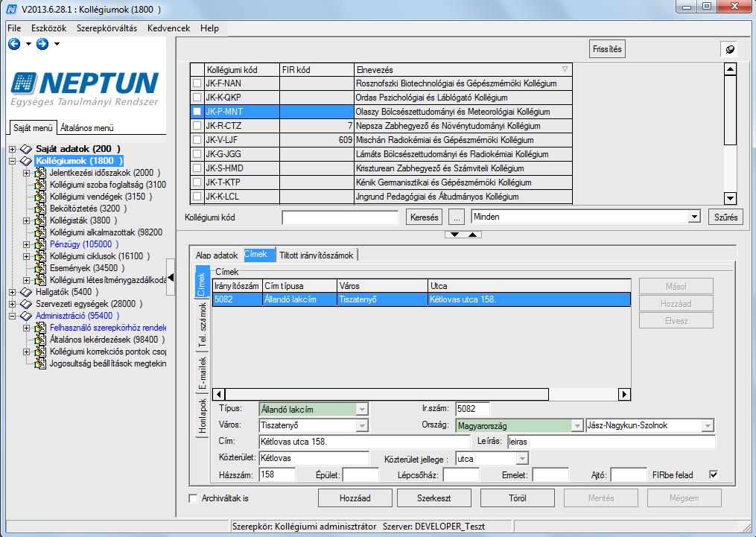Check the box for row JK-P-MNT
The height and width of the screenshot is (537, 756).
tap(197, 112)
